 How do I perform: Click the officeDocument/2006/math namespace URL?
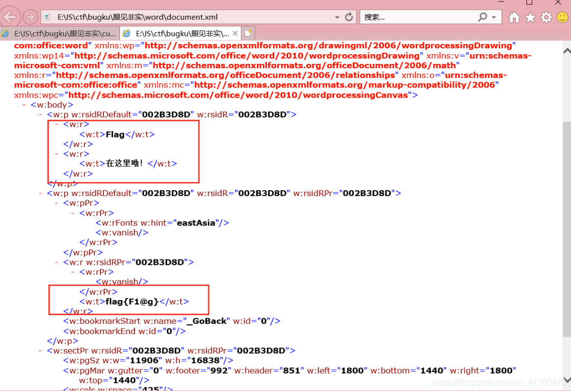point(304,66)
